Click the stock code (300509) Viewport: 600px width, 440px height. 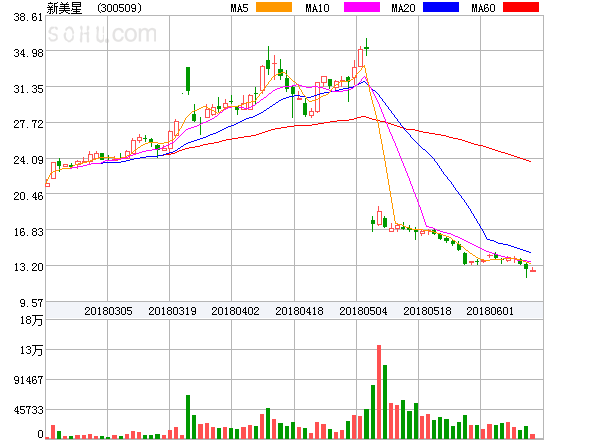(119, 8)
